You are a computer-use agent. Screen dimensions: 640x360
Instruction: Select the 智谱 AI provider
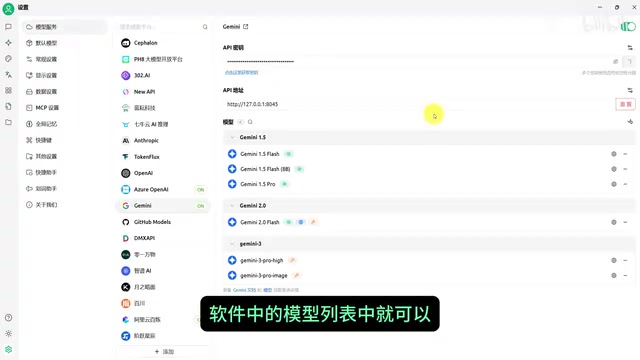point(163,271)
